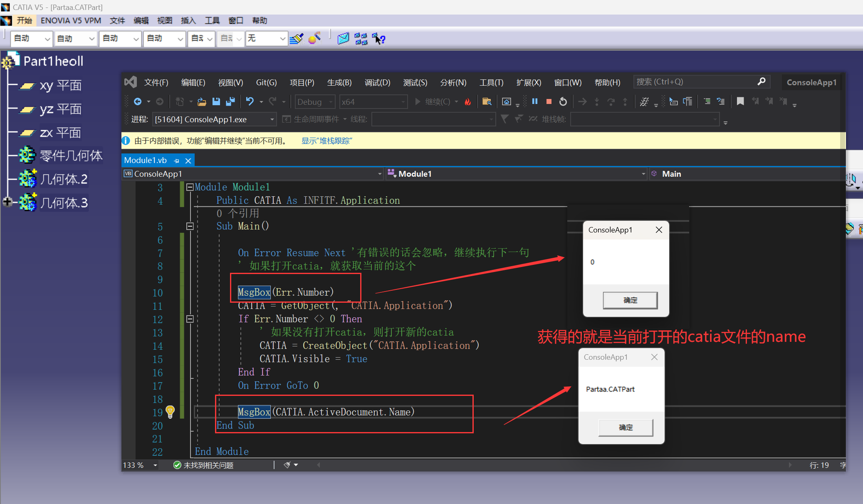Image resolution: width=863 pixels, height=504 pixels.
Task: Open the Module1 type dropdown
Action: click(517, 174)
